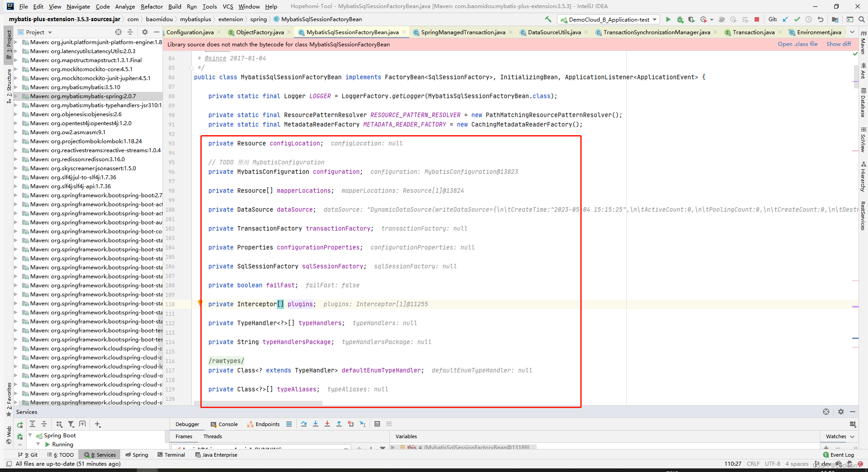
Task: Open Evaluate Expression calculator icon
Action: pyautogui.click(x=377, y=424)
